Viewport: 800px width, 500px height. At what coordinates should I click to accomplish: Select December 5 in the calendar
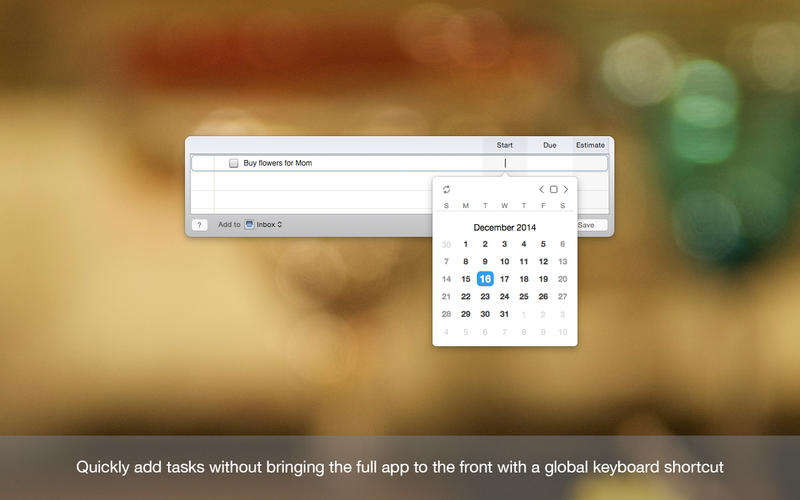543,244
